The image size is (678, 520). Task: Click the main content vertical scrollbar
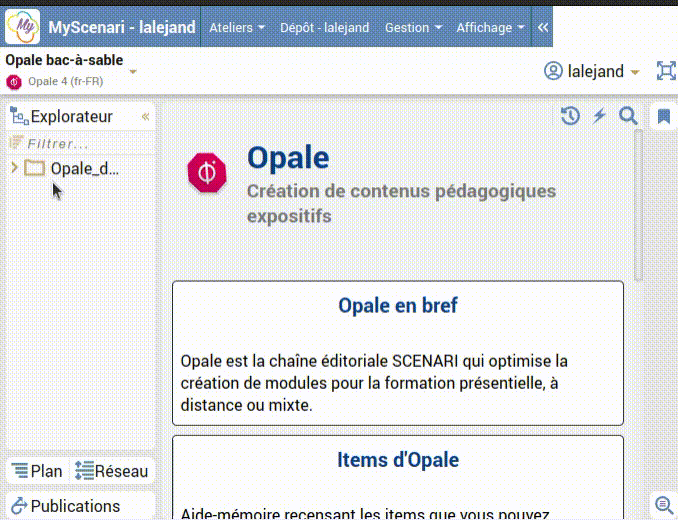(x=638, y=206)
